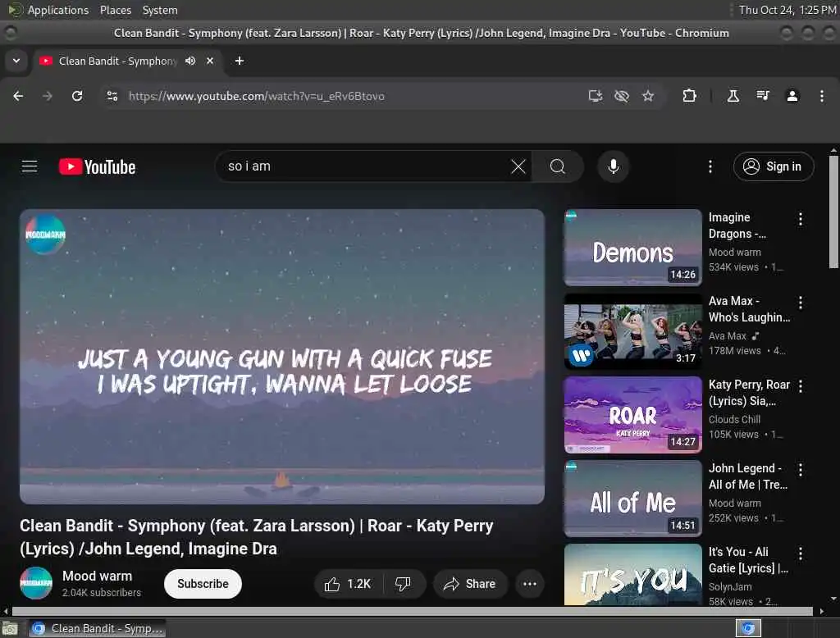Click the Sign in button
The width and height of the screenshot is (840, 638).
click(774, 166)
